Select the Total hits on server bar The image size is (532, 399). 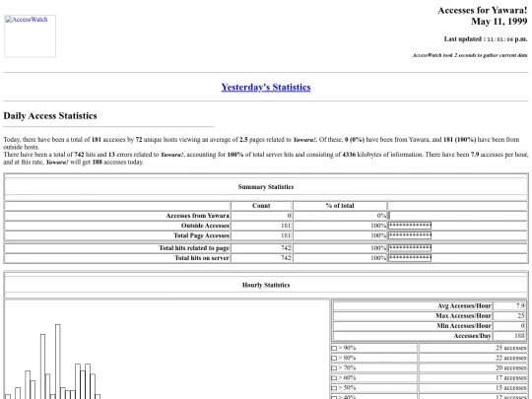tap(410, 258)
